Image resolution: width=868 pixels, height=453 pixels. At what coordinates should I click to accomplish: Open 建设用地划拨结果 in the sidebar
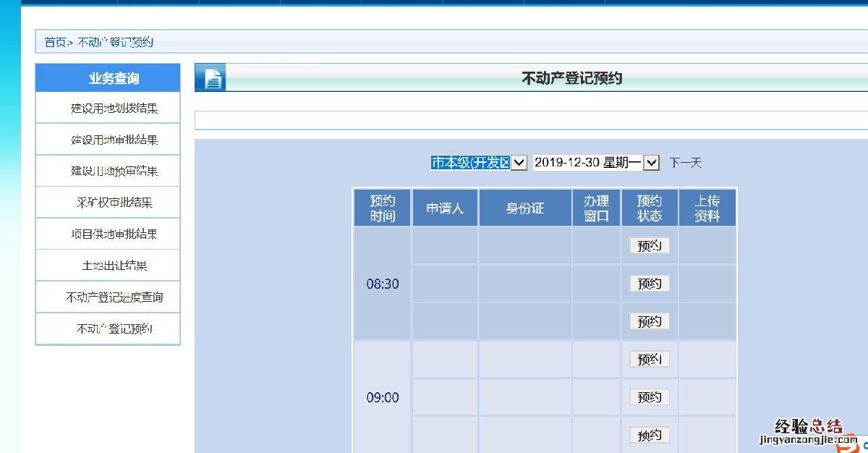(114, 109)
